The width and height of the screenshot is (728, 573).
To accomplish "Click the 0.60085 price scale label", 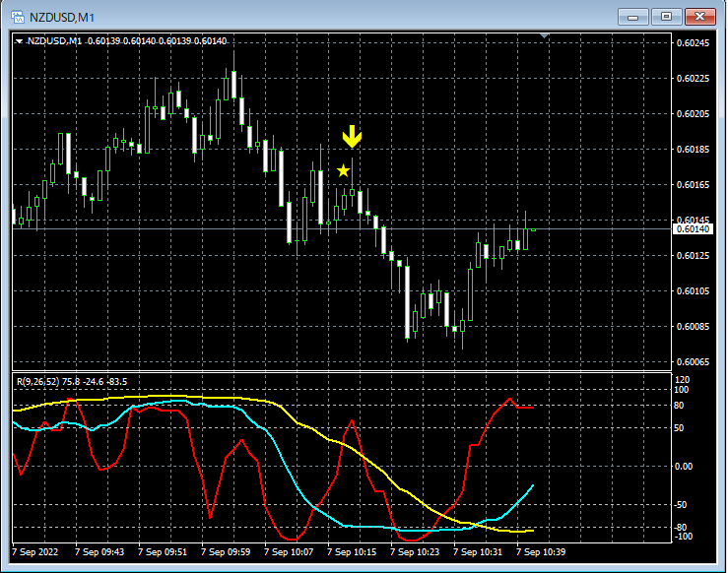I will tap(694, 327).
